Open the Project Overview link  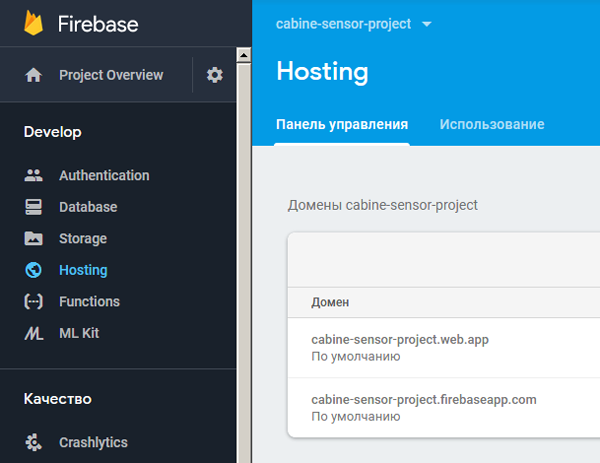pyautogui.click(x=111, y=75)
